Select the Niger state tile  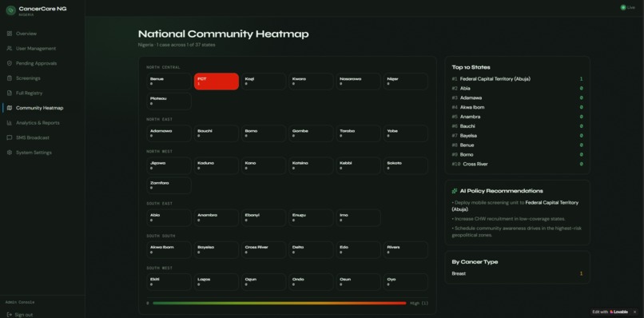[x=406, y=81]
